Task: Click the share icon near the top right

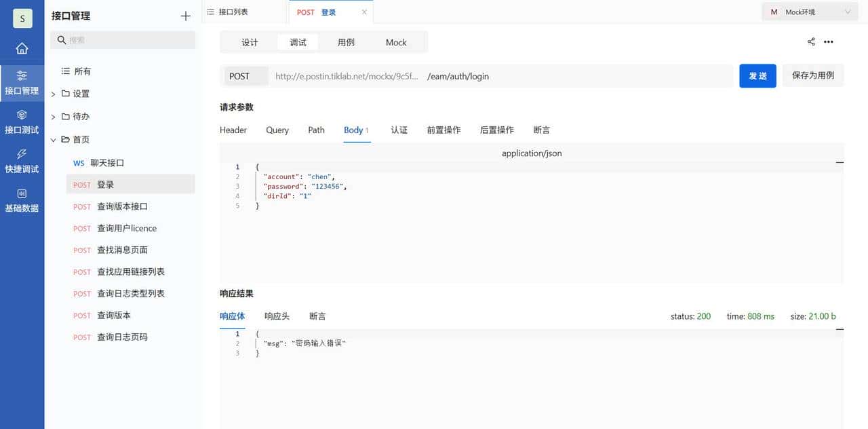Action: click(811, 41)
